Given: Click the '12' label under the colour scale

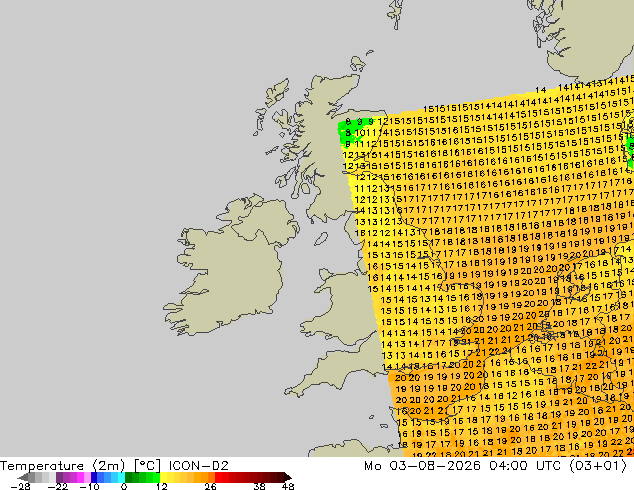Looking at the screenshot, I should pos(162,486).
